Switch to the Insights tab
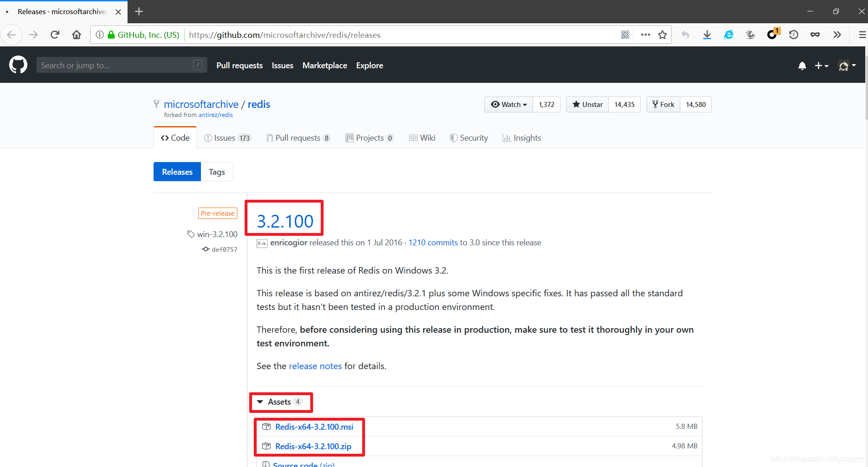The width and height of the screenshot is (868, 467). coord(522,138)
